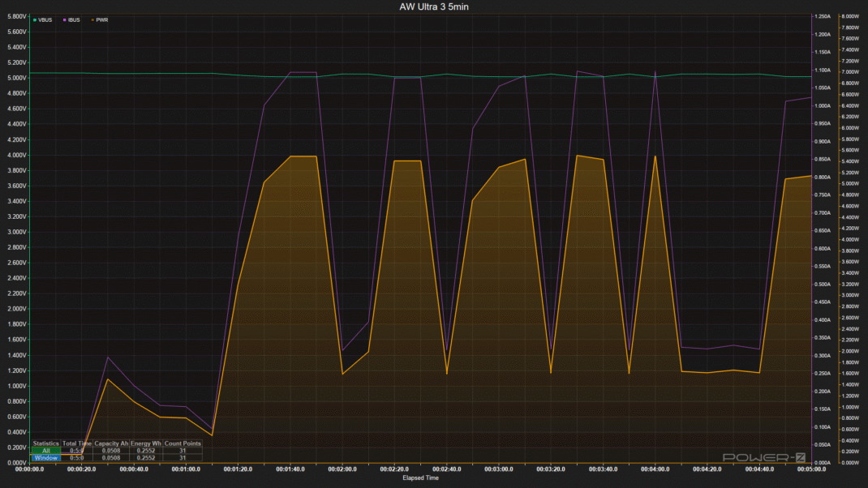Click the orange PWR legend marker

[x=91, y=20]
